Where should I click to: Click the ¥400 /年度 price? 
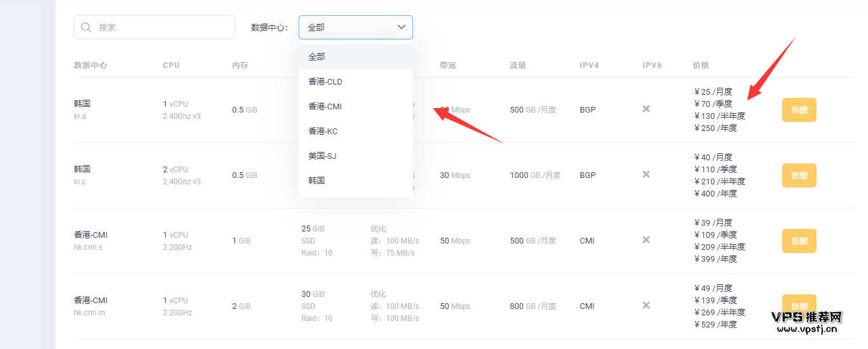(x=715, y=193)
